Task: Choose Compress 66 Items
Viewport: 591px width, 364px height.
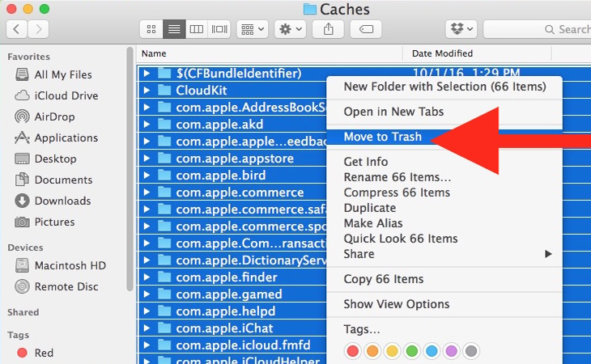Action: click(x=444, y=193)
